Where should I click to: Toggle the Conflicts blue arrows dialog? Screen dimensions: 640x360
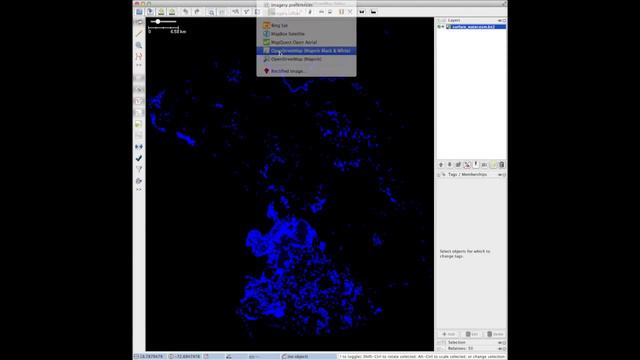pyautogui.click(x=139, y=147)
